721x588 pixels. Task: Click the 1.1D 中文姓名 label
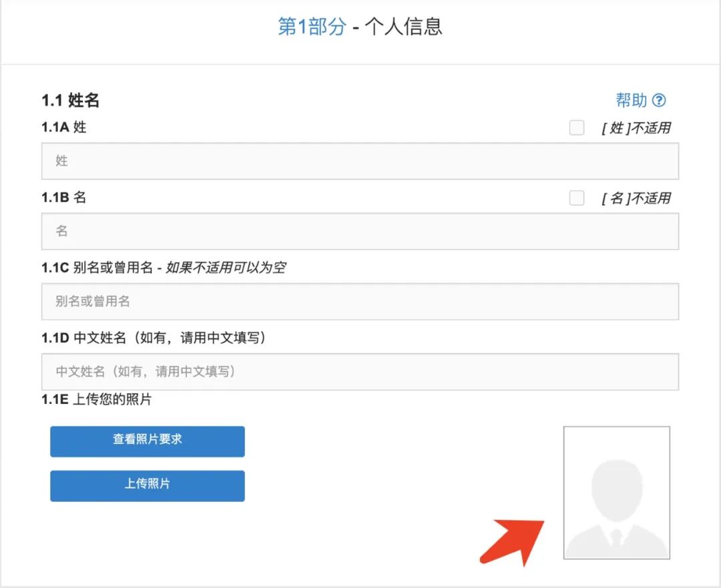pos(154,338)
